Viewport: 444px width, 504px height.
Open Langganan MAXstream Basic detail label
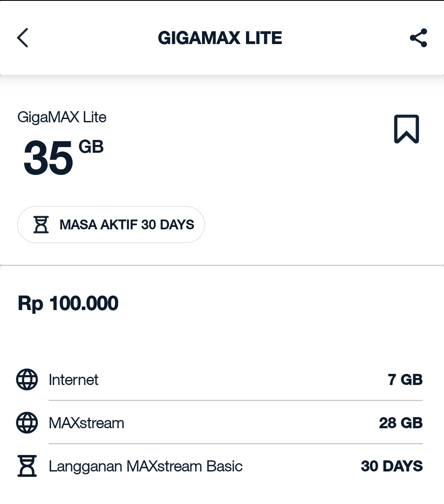(x=145, y=466)
